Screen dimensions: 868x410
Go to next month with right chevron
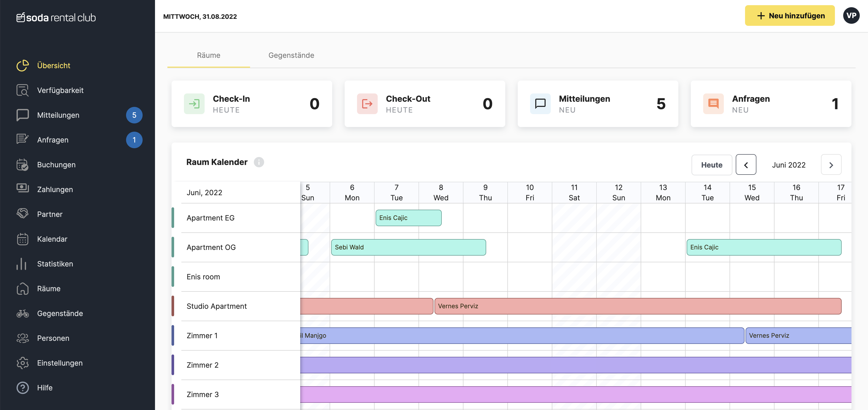(x=831, y=165)
